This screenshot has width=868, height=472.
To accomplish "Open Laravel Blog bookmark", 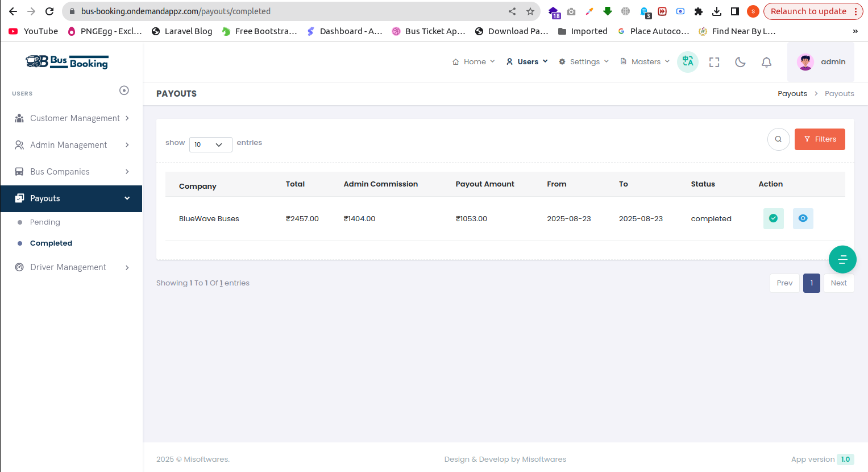I will coord(182,31).
